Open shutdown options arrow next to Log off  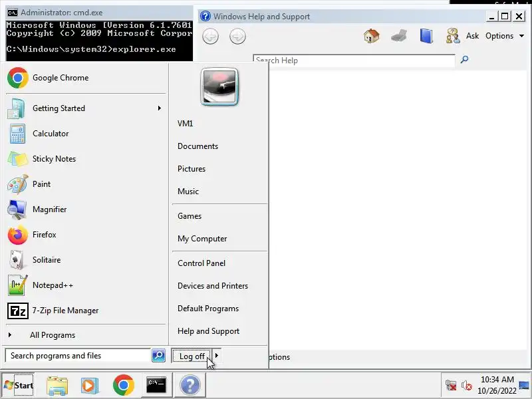(217, 356)
